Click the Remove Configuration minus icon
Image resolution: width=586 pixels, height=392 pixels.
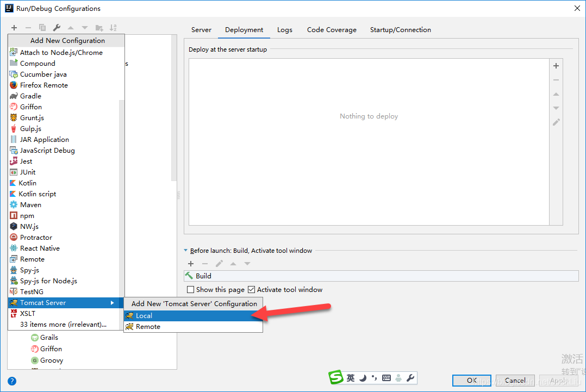pyautogui.click(x=28, y=28)
